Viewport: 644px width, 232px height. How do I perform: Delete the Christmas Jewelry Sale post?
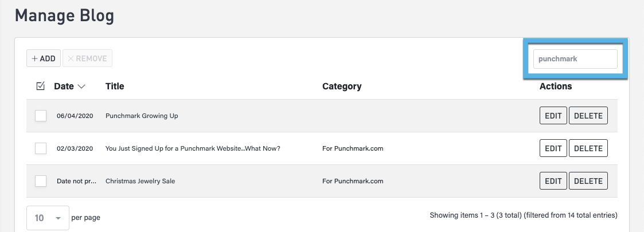(x=588, y=181)
